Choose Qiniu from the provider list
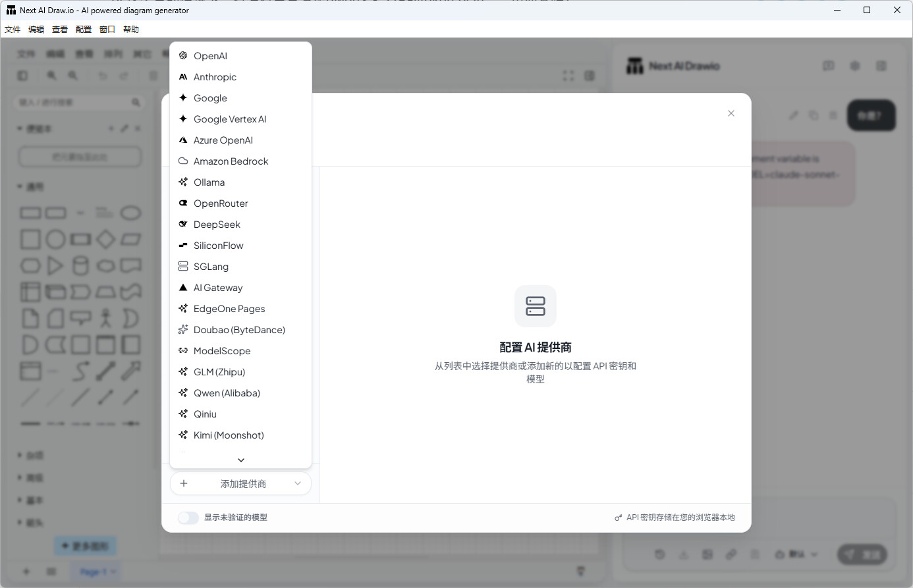This screenshot has height=588, width=913. 240,414
